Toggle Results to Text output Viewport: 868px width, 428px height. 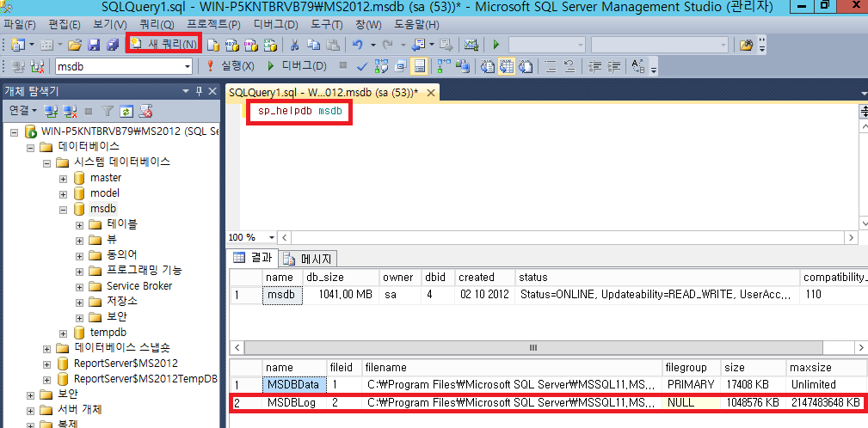pyautogui.click(x=488, y=66)
